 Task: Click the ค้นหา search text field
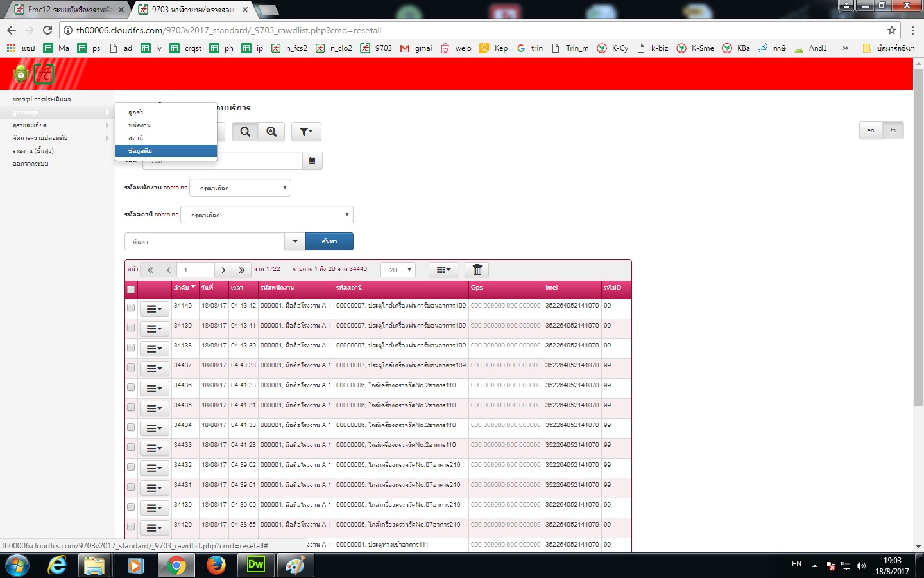(205, 241)
